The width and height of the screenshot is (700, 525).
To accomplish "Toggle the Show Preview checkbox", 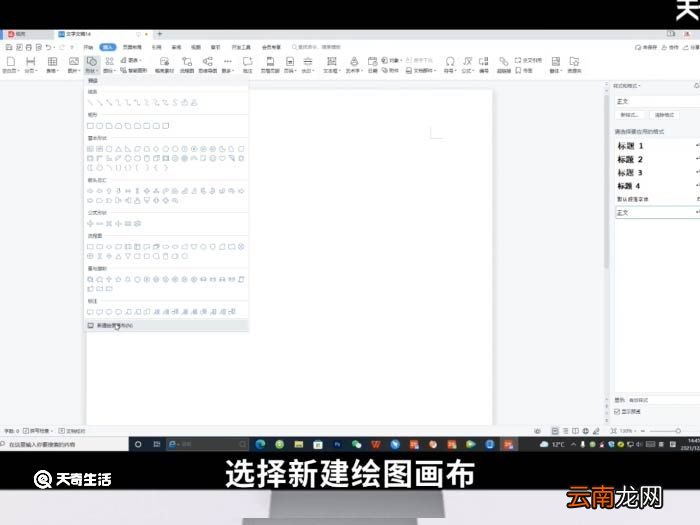I will tap(617, 412).
